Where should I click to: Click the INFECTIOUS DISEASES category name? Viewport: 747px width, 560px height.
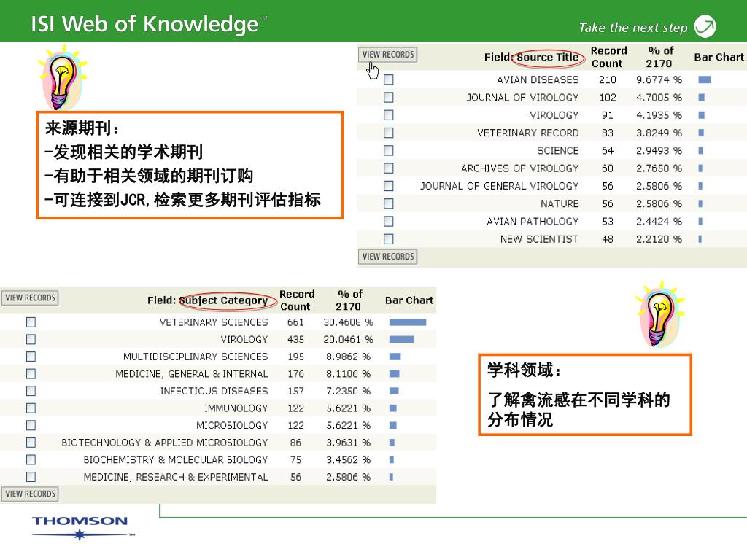coord(214,391)
